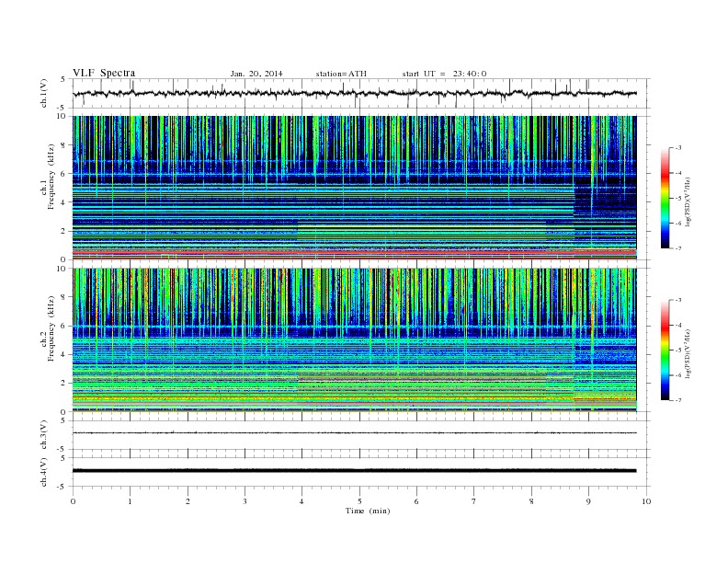
Task: Click the ch.4 thick black waveform band
Action: pos(355,471)
